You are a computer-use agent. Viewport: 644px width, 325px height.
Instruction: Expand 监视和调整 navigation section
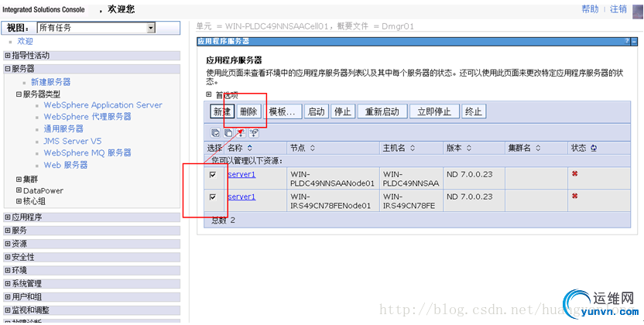[x=8, y=310]
